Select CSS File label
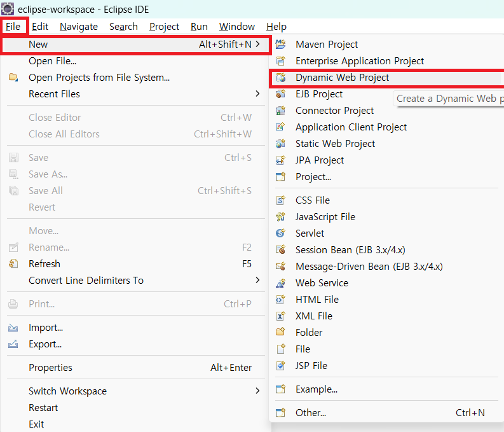This screenshot has width=504, height=432. (313, 200)
